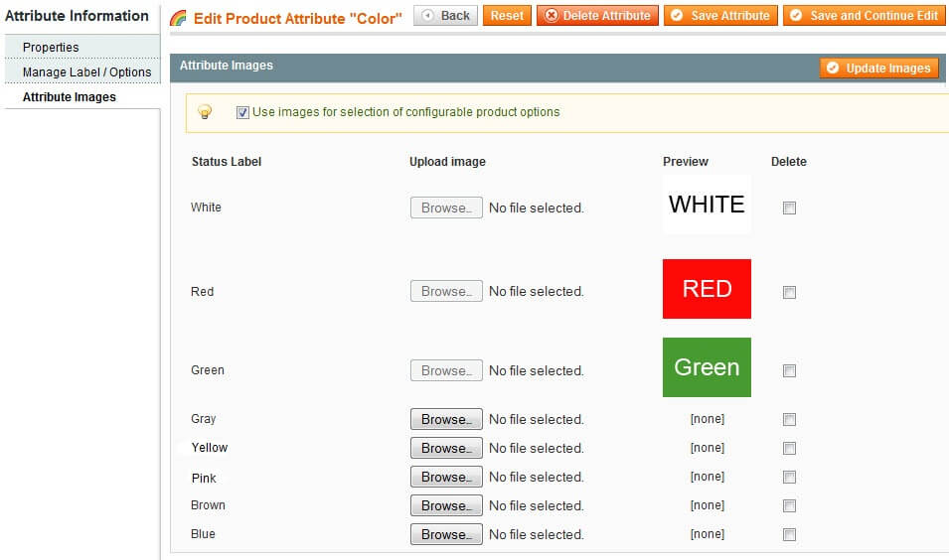Browse for a Blue image file
The height and width of the screenshot is (560, 949).
[x=446, y=535]
